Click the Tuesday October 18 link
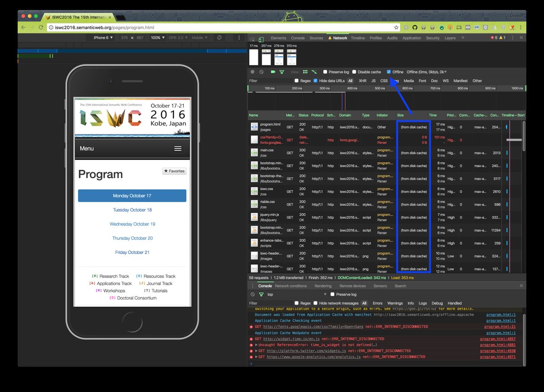Viewport: 544px width, 392px height. click(x=132, y=210)
